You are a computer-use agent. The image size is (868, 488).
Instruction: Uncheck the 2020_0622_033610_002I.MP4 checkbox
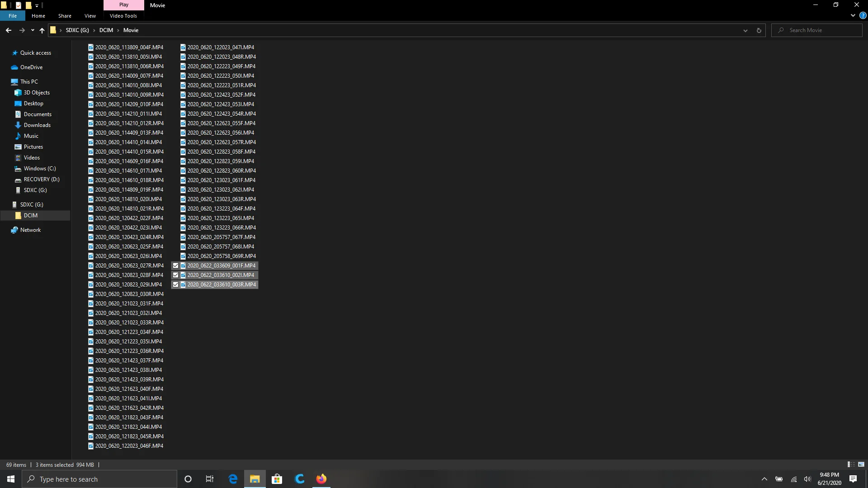tap(176, 275)
